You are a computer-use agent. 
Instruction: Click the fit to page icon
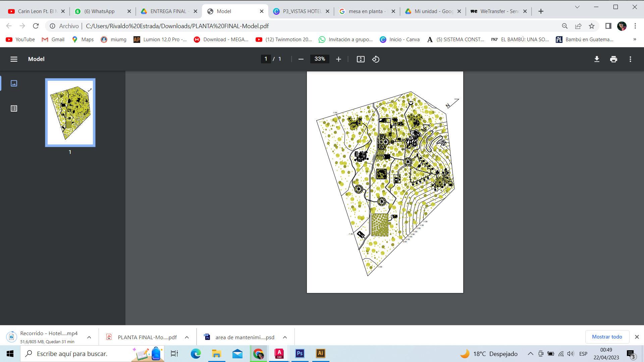[x=361, y=59]
